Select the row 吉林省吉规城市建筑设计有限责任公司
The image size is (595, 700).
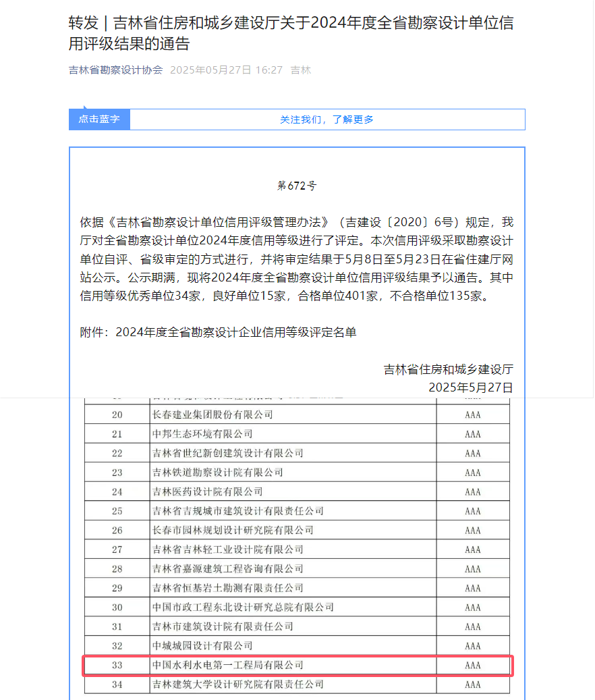tap(297, 511)
